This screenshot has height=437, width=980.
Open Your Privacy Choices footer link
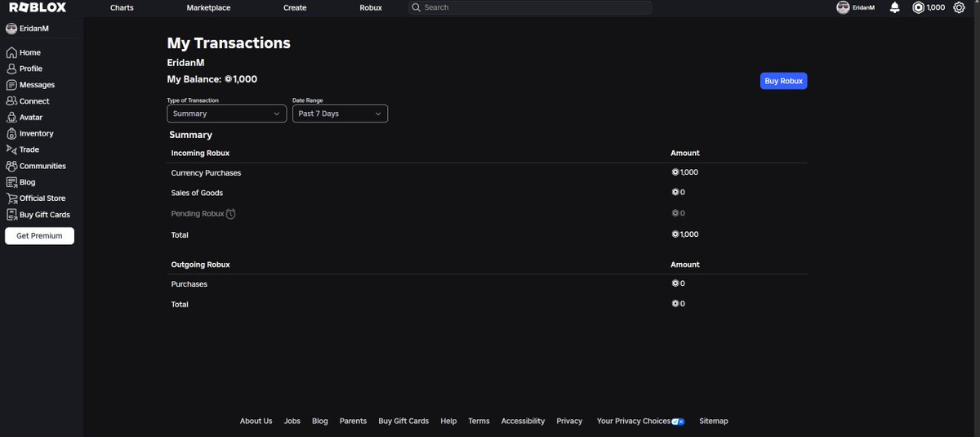click(x=634, y=421)
